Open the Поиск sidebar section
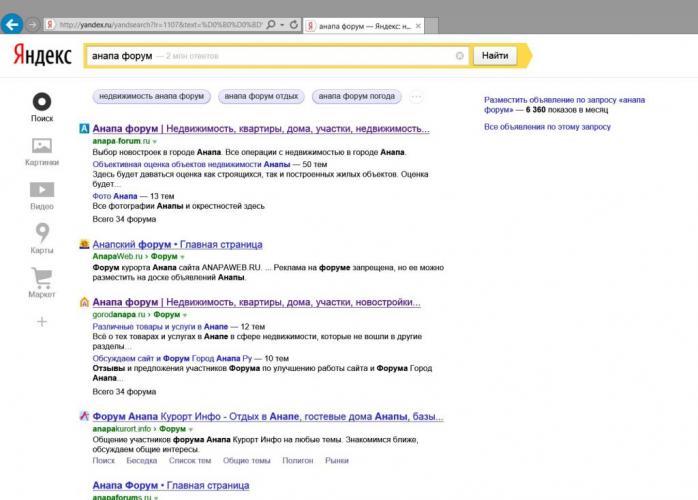Image resolution: width=698 pixels, height=500 pixels. 42,107
